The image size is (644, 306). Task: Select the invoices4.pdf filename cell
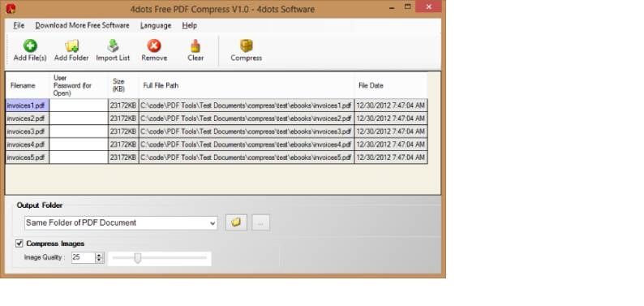[27, 144]
